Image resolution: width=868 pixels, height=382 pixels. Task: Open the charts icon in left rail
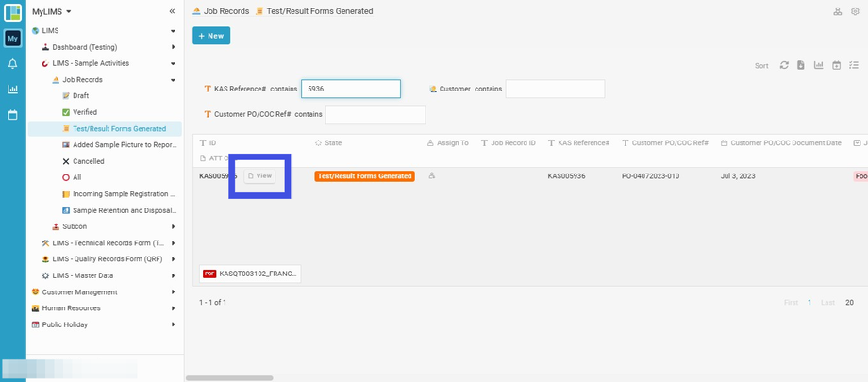pyautogui.click(x=12, y=90)
